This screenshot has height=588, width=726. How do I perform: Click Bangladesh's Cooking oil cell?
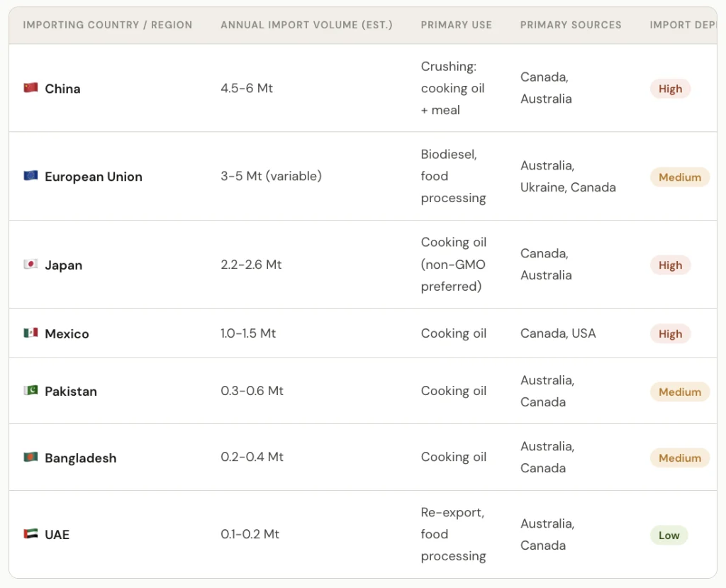click(454, 457)
